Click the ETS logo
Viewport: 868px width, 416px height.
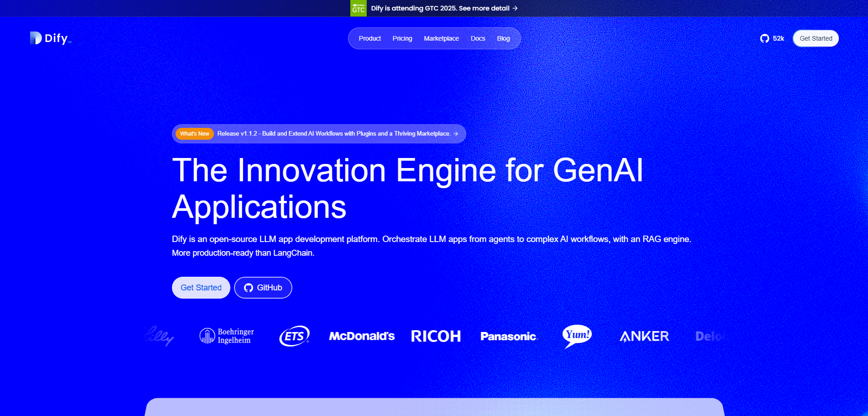point(294,336)
